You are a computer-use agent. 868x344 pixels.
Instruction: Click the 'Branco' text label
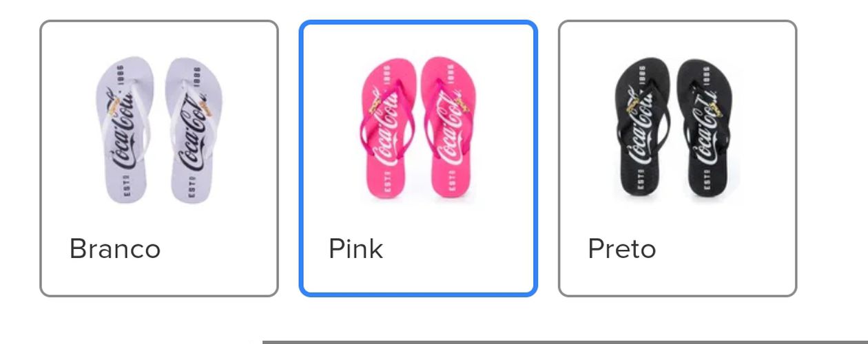coord(115,248)
